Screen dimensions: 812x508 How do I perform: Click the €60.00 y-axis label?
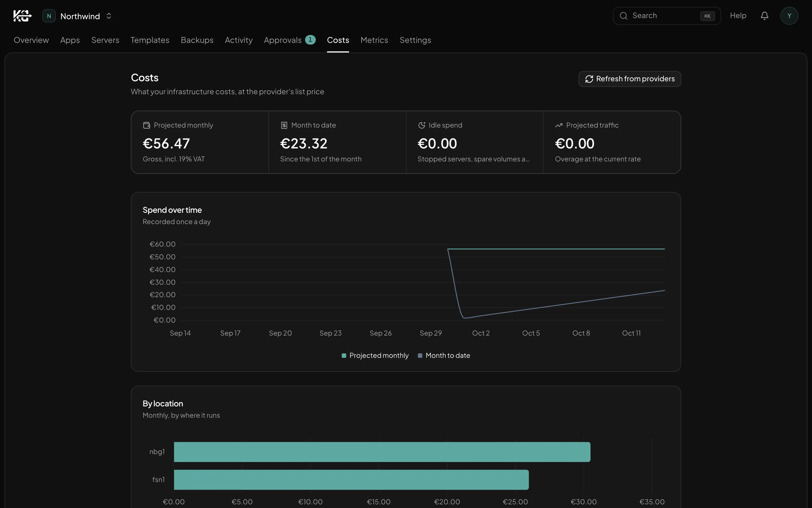click(x=162, y=244)
